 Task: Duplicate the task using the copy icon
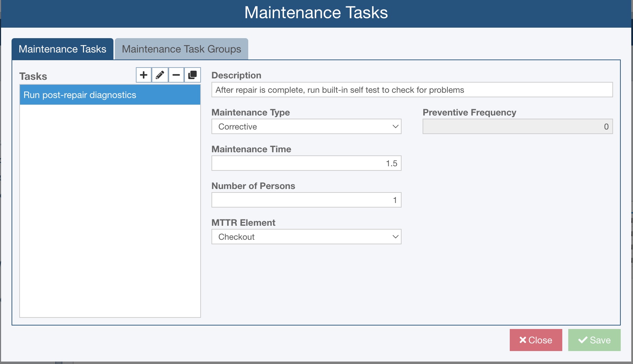[192, 75]
